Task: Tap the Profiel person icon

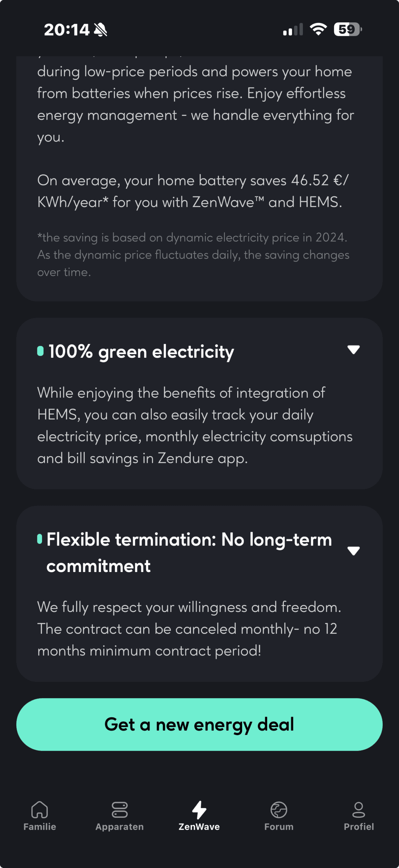Action: tap(359, 809)
